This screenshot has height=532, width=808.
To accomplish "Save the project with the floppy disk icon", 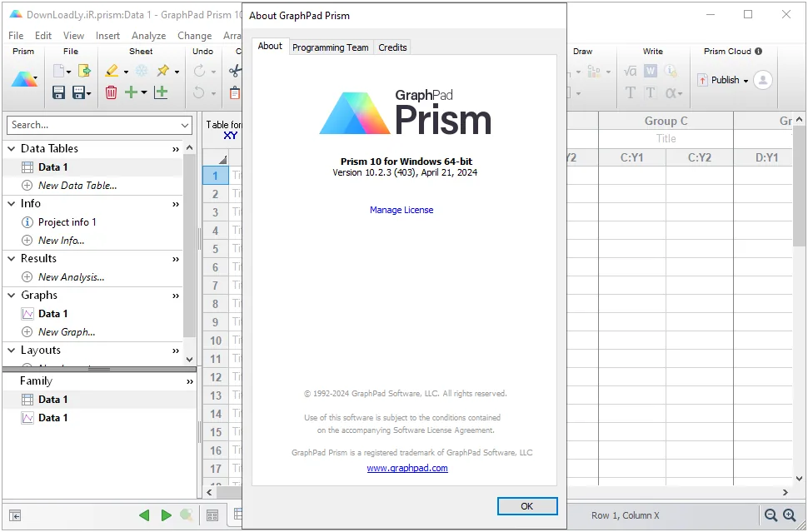I will [58, 92].
